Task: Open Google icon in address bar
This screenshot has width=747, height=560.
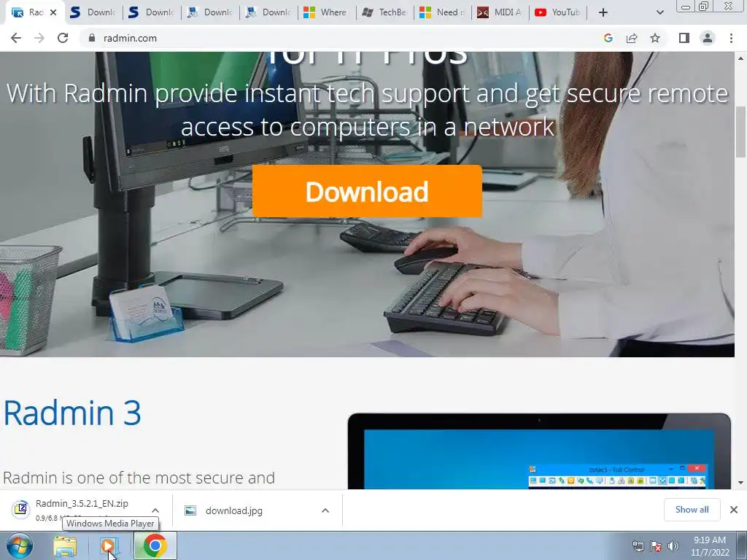Action: click(x=608, y=38)
